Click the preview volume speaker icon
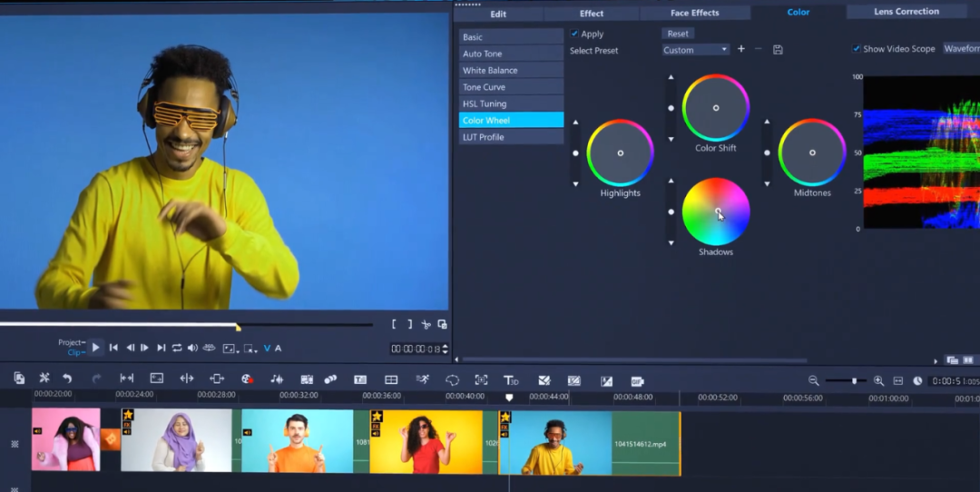This screenshot has width=980, height=492. point(192,348)
